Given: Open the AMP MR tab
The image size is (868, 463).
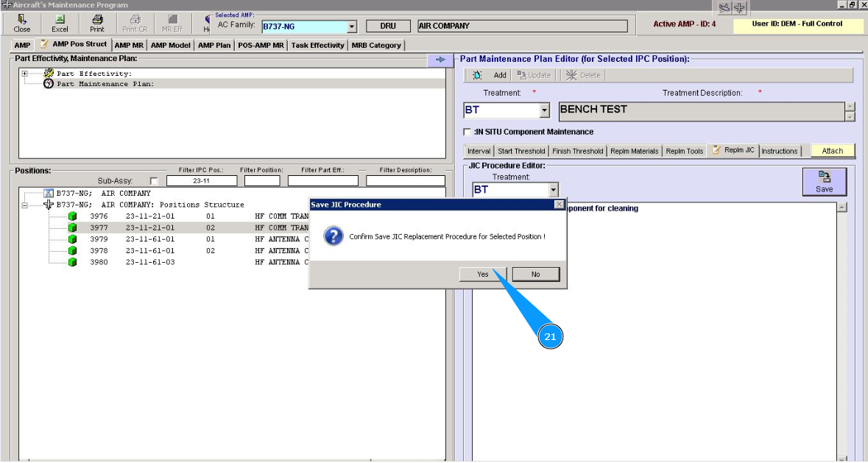Looking at the screenshot, I should pyautogui.click(x=129, y=46).
